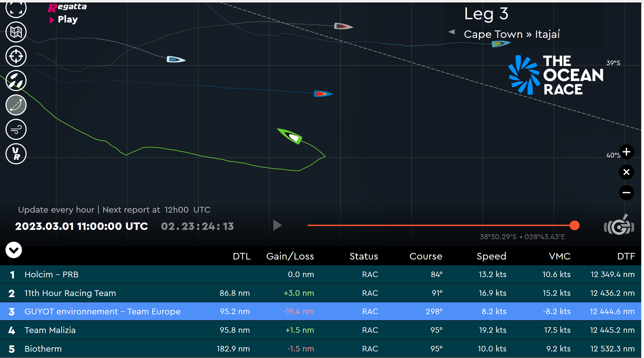Screen dimensions: 644x358
Task: Sort by Gain/Loss column header
Action: (x=290, y=256)
